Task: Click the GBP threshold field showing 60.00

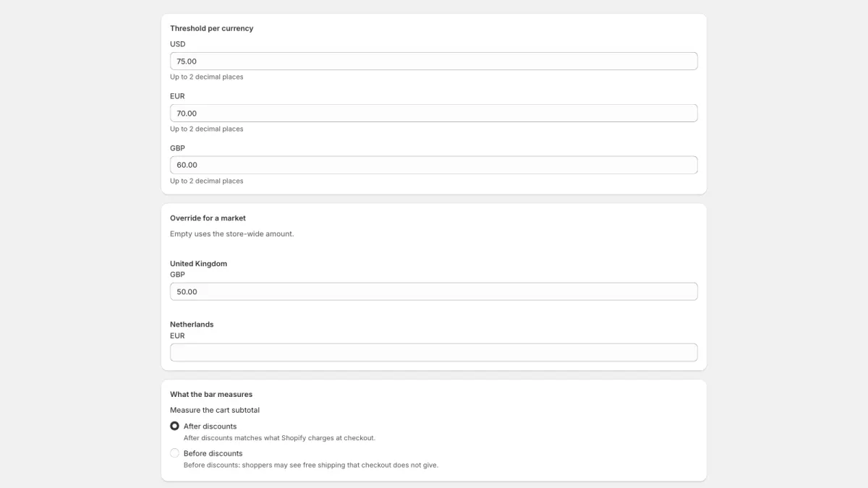Action: coord(434,165)
